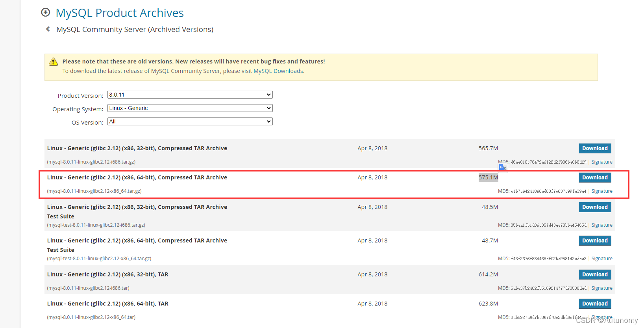Click filename (mysql-8.0.11-linux-glibc2.12-x86_64.tar.gz)

point(94,191)
